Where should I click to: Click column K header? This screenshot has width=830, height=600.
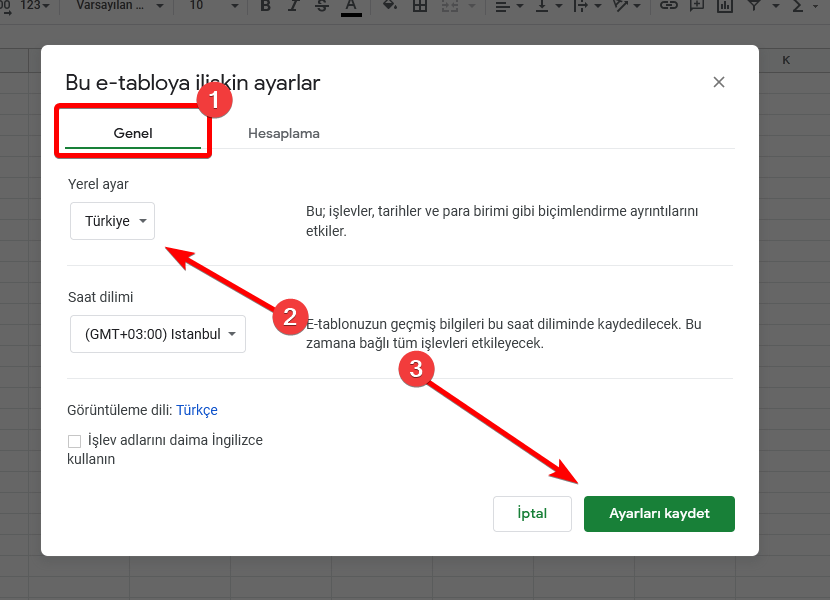(x=786, y=60)
